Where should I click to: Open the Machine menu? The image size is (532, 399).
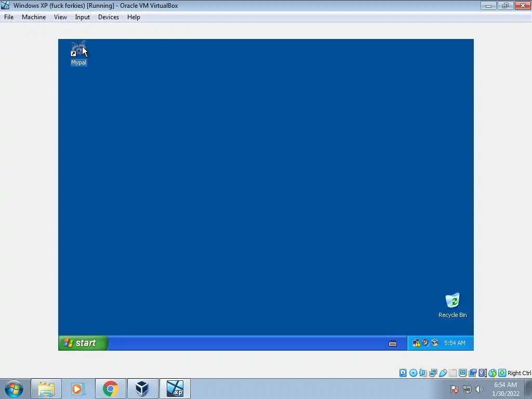coord(34,17)
